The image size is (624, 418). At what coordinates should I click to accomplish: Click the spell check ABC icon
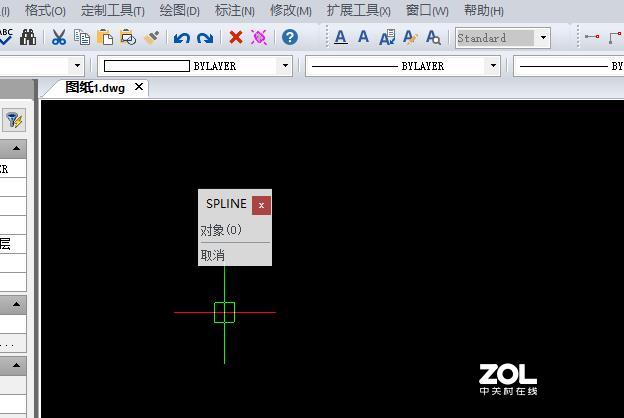[x=6, y=37]
